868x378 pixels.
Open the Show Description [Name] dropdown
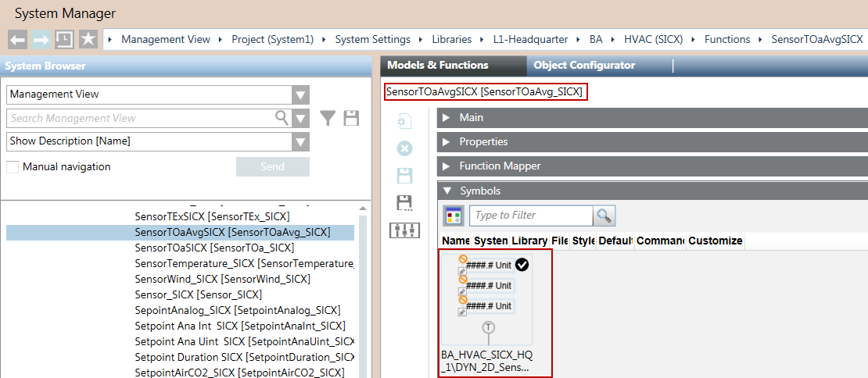300,141
